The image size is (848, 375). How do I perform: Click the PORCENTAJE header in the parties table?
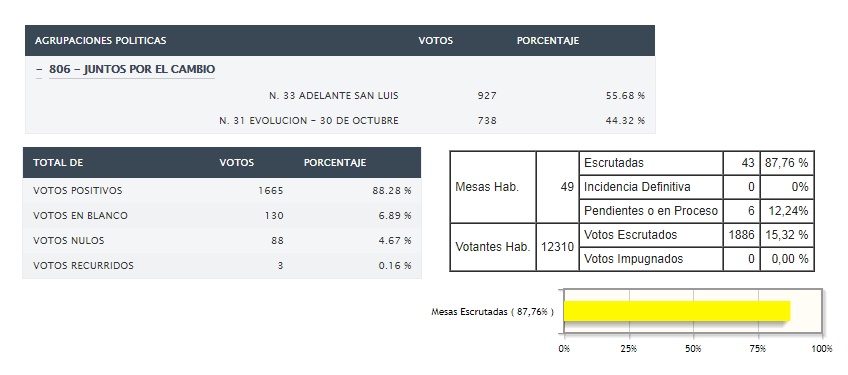[548, 41]
